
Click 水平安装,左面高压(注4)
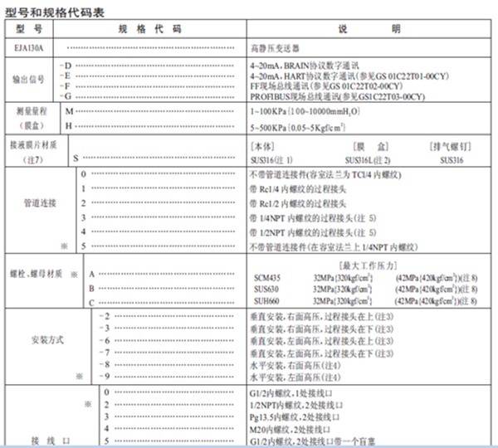click(295, 377)
